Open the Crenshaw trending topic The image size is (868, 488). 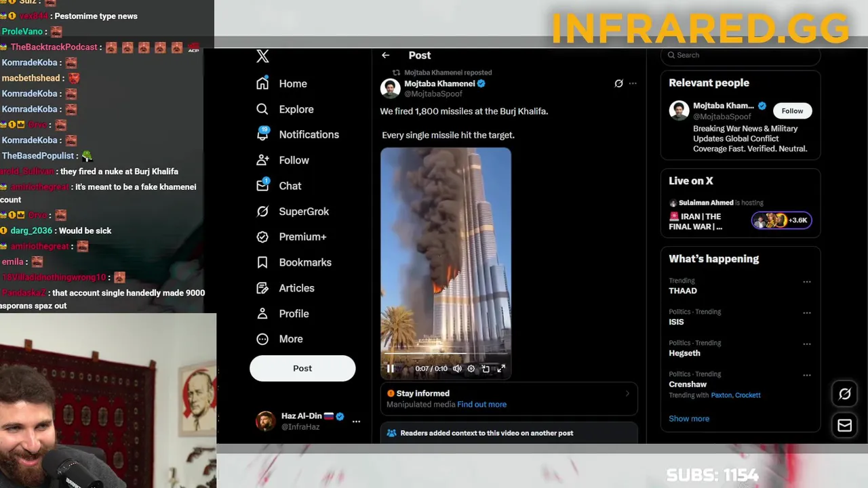(x=688, y=384)
